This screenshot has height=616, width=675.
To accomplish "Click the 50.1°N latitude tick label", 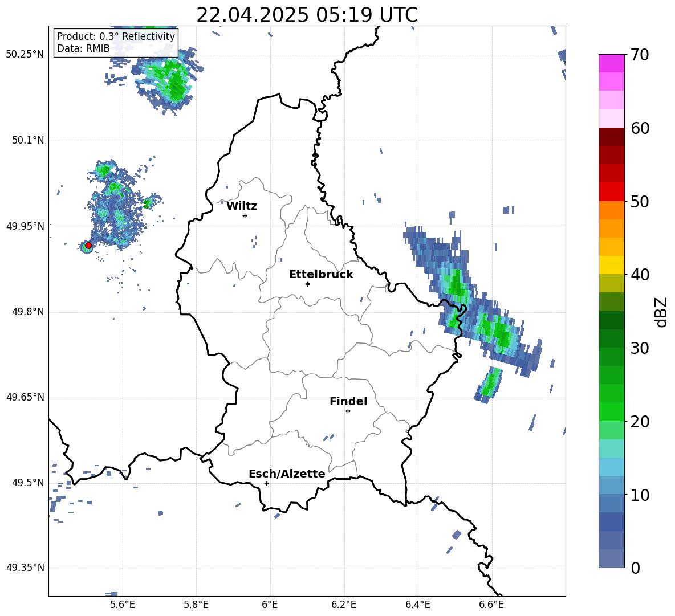I will [28, 141].
